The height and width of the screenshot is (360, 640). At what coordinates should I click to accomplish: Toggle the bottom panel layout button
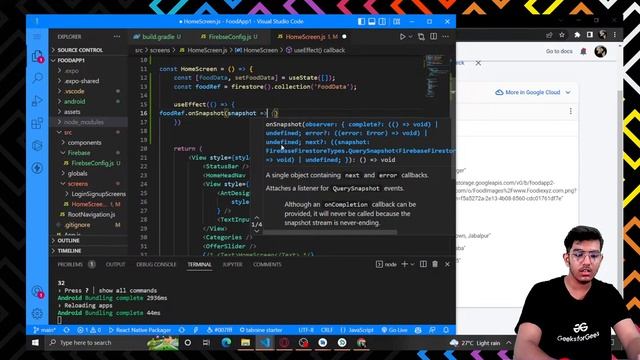click(x=371, y=22)
